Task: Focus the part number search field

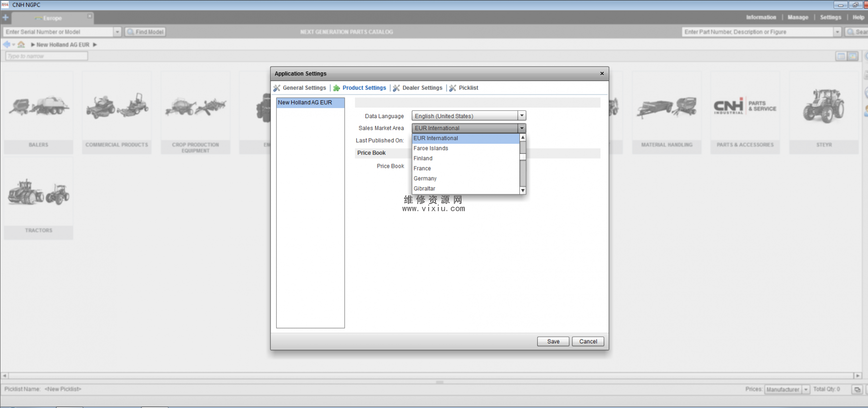Action: point(758,32)
